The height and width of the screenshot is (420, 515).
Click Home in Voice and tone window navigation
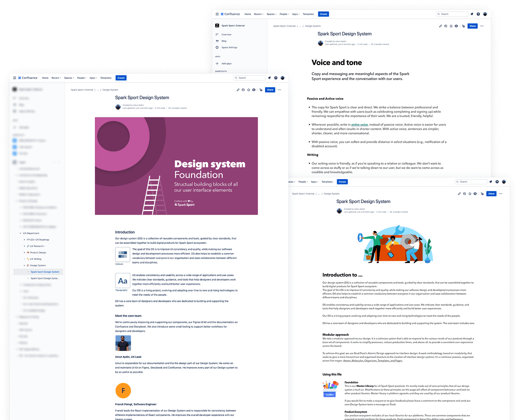tap(248, 14)
